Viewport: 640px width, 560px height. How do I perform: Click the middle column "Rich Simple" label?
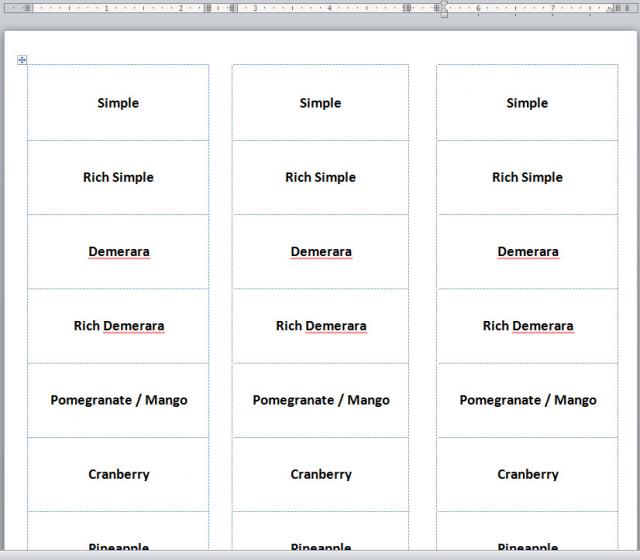tap(320, 177)
